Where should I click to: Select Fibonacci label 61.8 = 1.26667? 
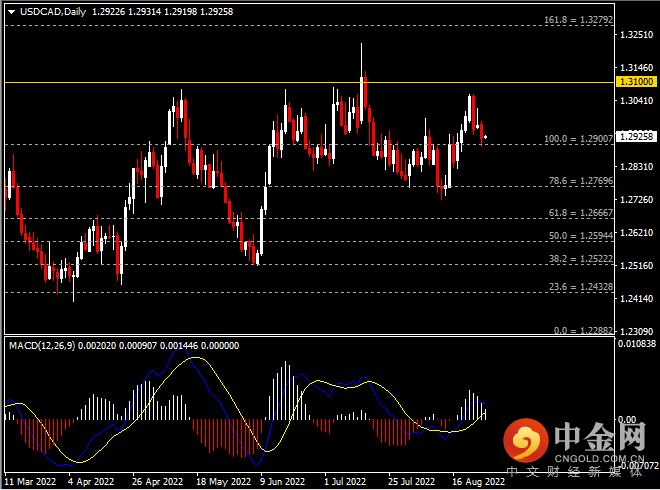point(580,213)
